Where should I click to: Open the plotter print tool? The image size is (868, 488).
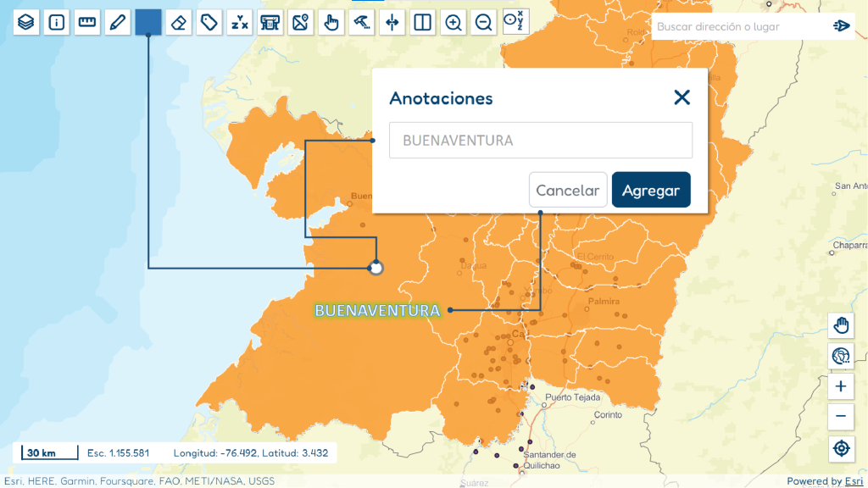point(270,22)
